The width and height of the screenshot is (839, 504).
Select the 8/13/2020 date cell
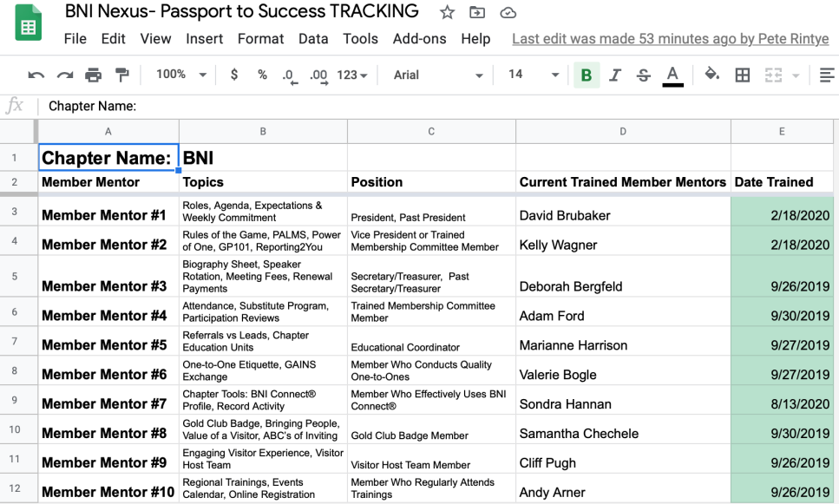(x=782, y=400)
